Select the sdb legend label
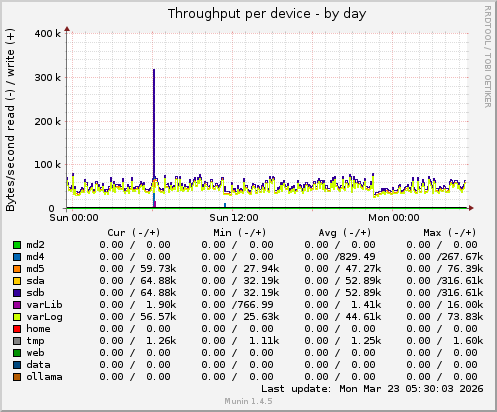497x412 pixels. (35, 293)
